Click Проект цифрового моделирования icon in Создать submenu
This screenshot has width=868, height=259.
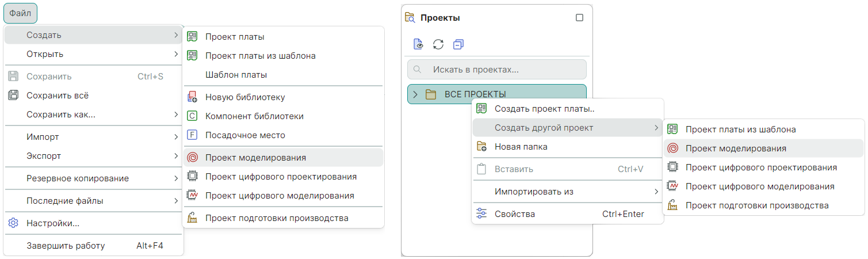point(193,196)
